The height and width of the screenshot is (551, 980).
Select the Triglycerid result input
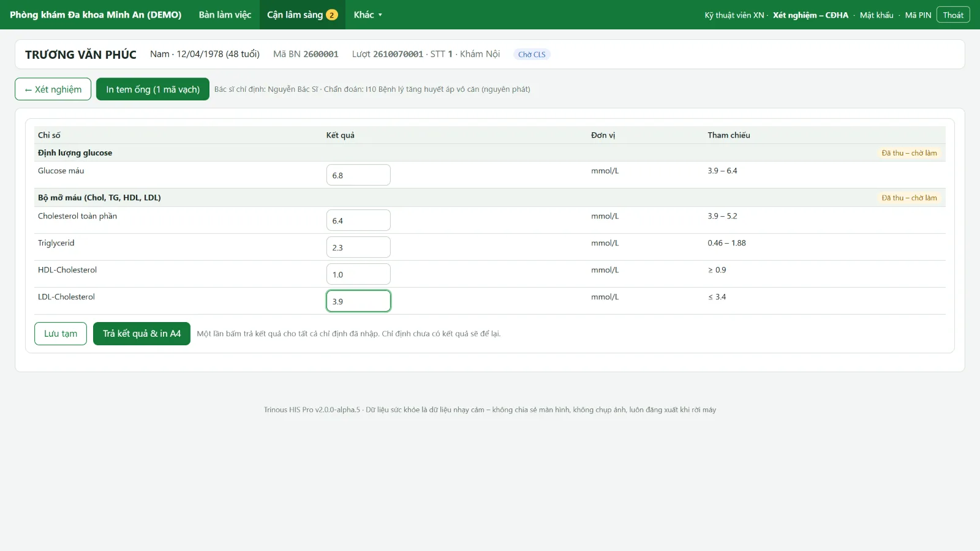tap(358, 247)
